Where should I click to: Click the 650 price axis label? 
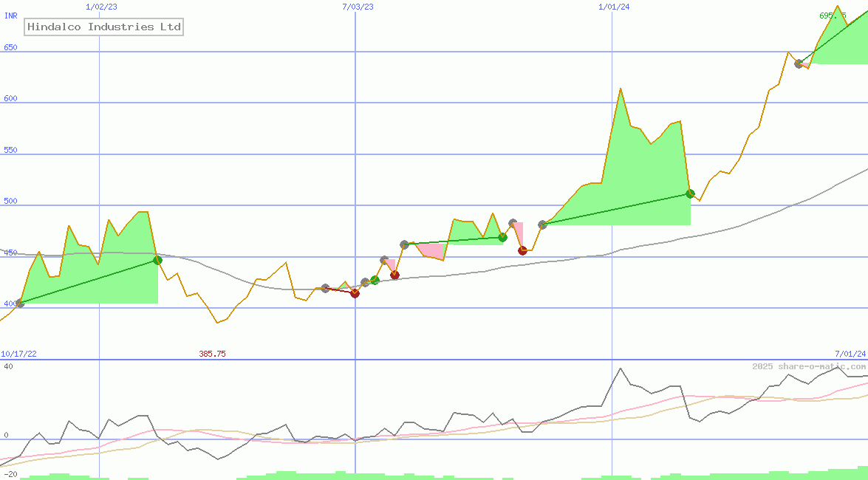pos(11,47)
